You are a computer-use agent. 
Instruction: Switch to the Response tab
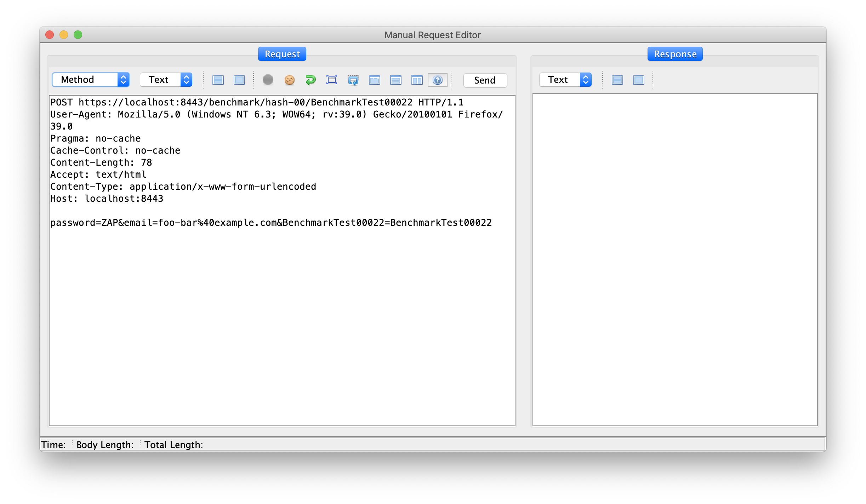click(x=675, y=54)
